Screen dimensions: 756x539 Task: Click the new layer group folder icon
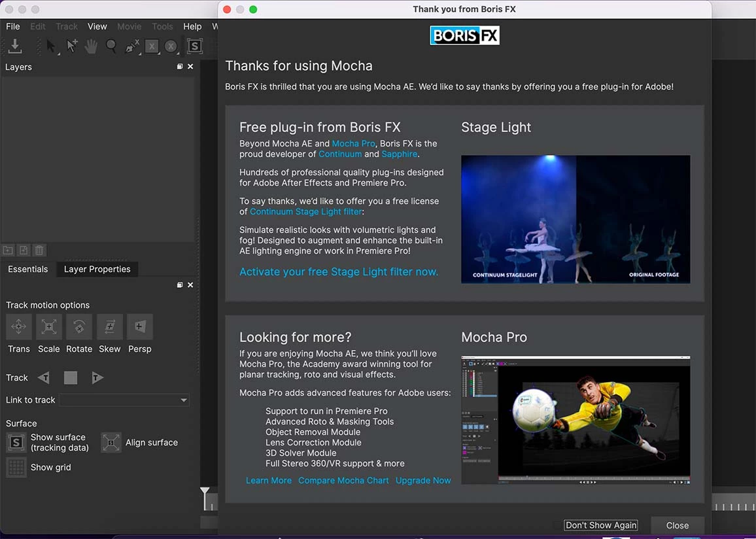(x=9, y=251)
